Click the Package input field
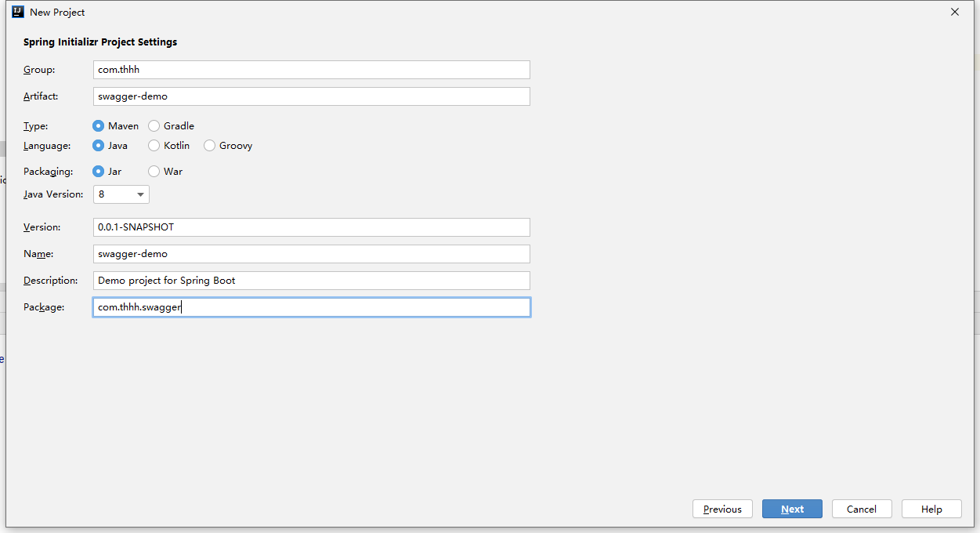 click(x=312, y=307)
